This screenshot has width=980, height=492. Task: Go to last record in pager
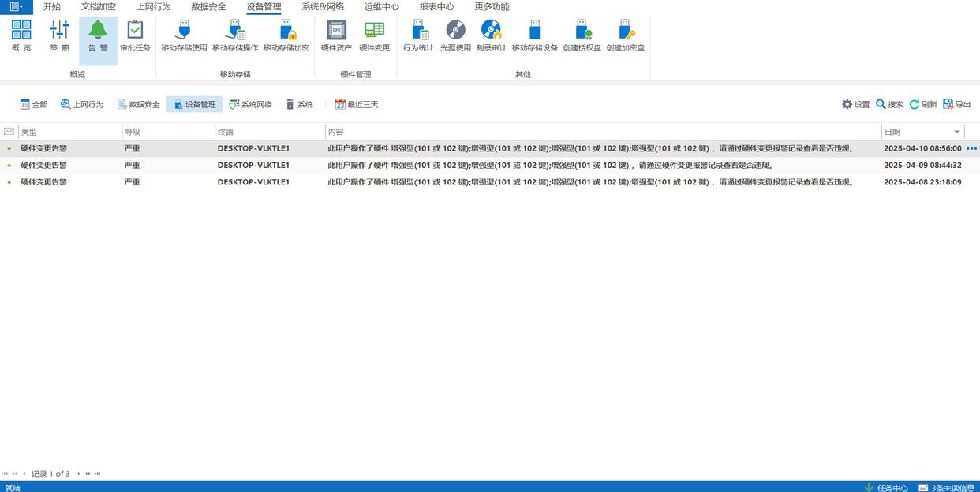coord(97,474)
